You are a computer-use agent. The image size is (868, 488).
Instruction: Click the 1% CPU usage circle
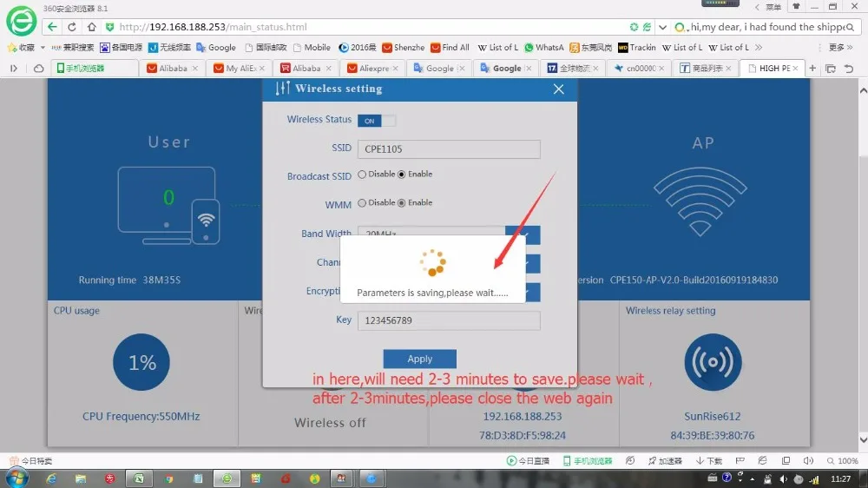coord(141,362)
